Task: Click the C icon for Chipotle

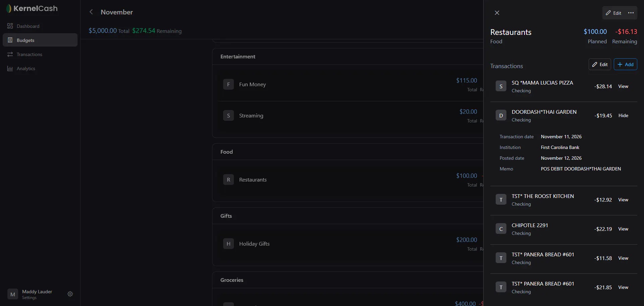Action: (501, 229)
